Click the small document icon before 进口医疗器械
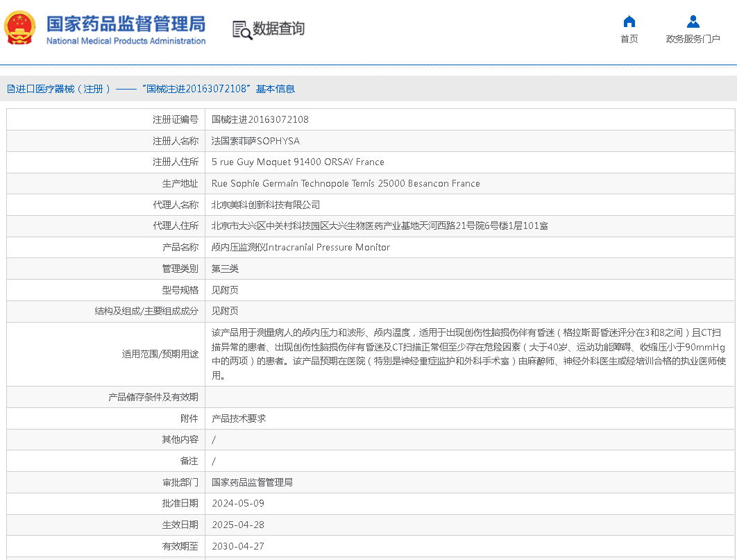737x560 pixels. point(10,89)
